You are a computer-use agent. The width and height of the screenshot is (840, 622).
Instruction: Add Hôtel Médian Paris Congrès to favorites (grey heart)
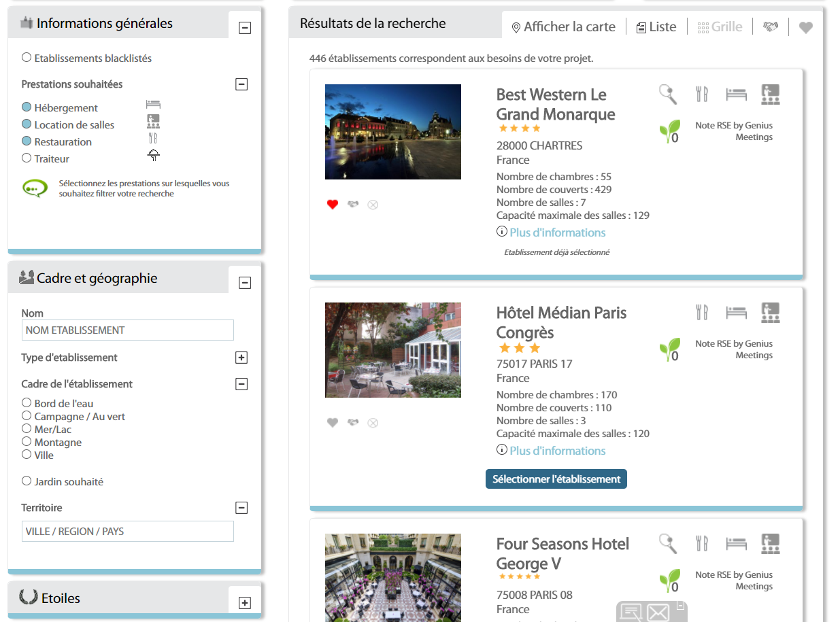tap(333, 422)
